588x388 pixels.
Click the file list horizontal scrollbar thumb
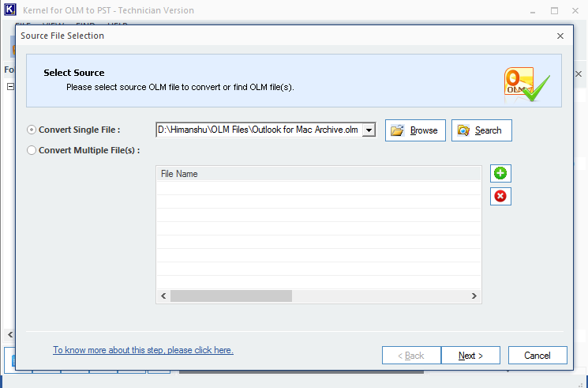click(x=231, y=296)
